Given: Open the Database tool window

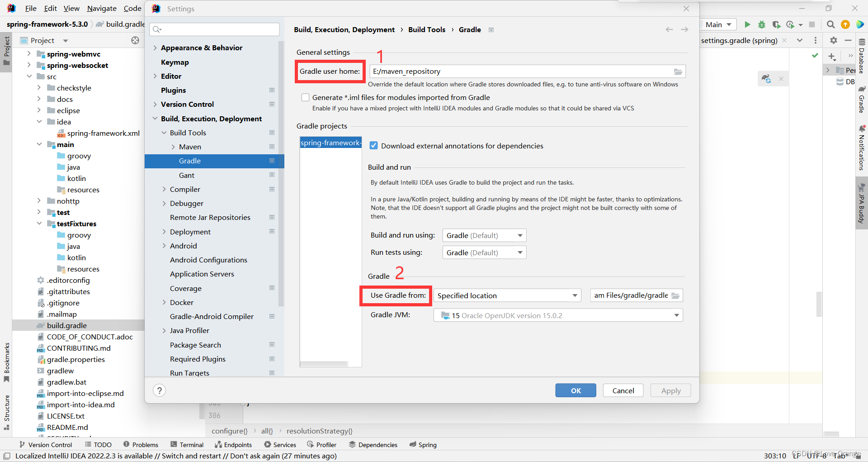Looking at the screenshot, I should (862, 56).
